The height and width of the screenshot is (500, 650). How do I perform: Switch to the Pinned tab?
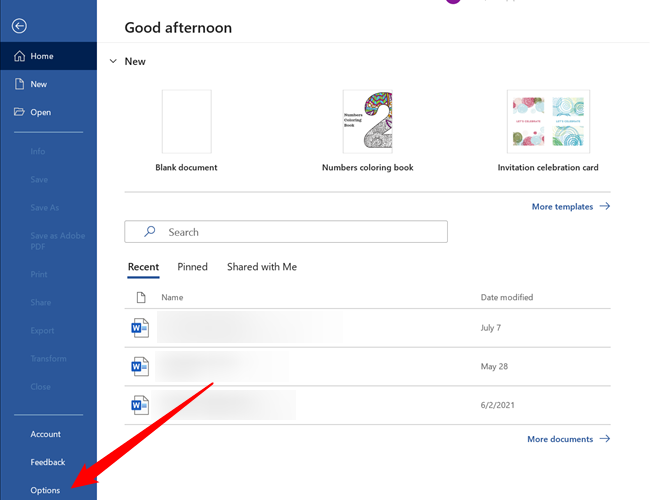(x=192, y=267)
